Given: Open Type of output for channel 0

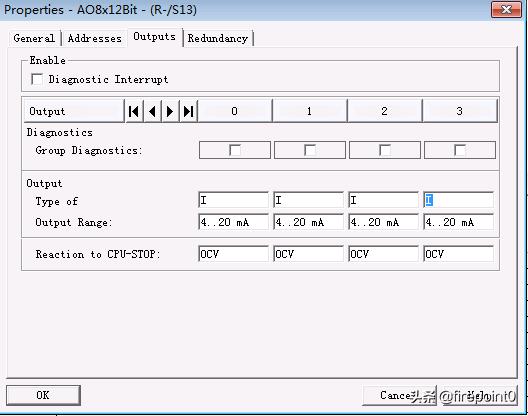Looking at the screenshot, I should (x=234, y=200).
